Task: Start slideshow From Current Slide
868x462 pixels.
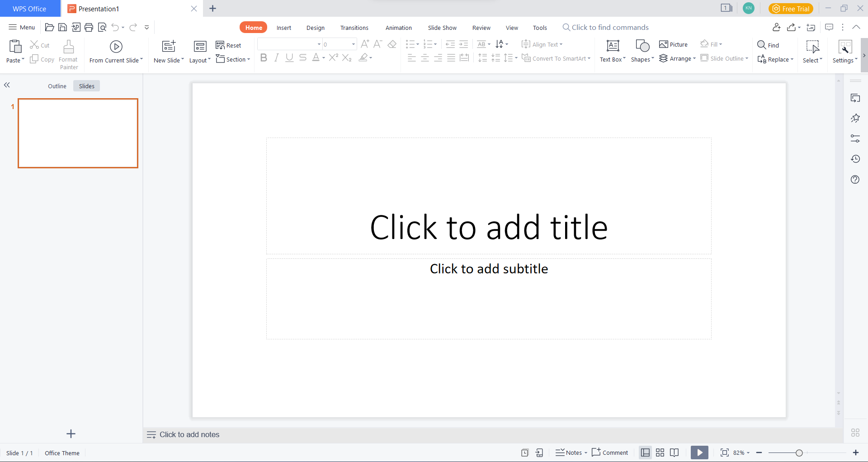Action: pyautogui.click(x=116, y=52)
